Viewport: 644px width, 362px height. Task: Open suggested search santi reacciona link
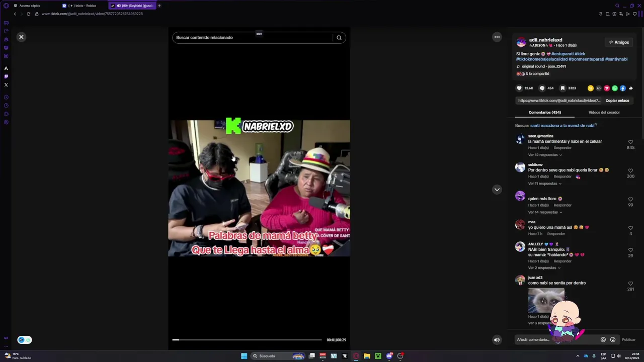(563, 125)
